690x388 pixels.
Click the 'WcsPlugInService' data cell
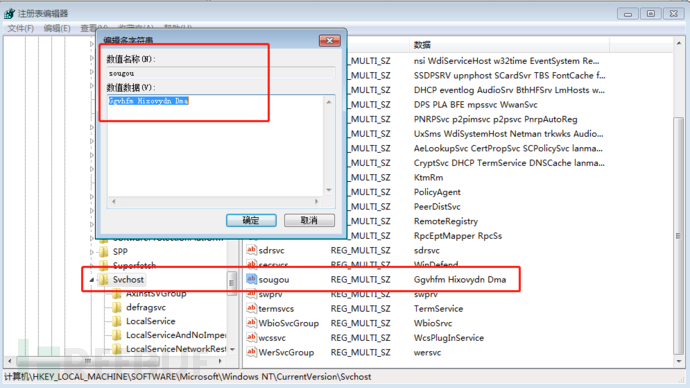click(448, 338)
